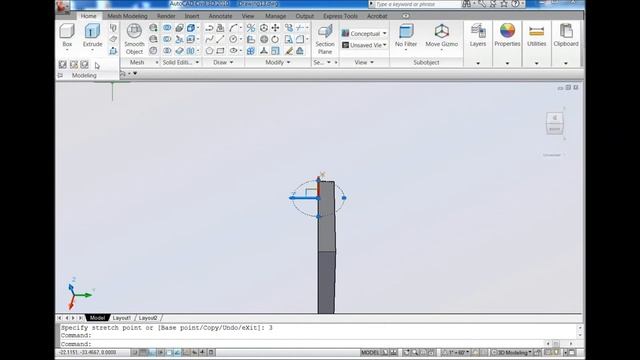The height and width of the screenshot is (360, 640).
Task: Click the Model layout tab
Action: pyautogui.click(x=97, y=318)
